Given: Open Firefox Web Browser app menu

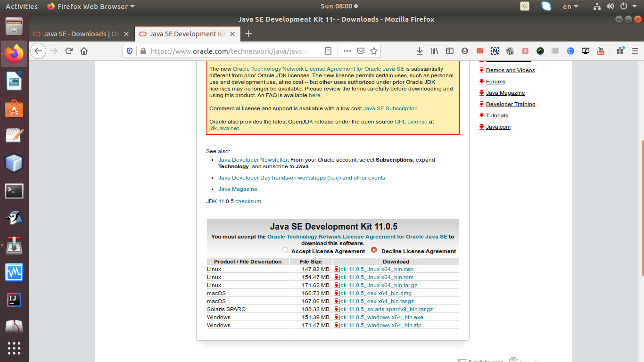Looking at the screenshot, I should [91, 6].
